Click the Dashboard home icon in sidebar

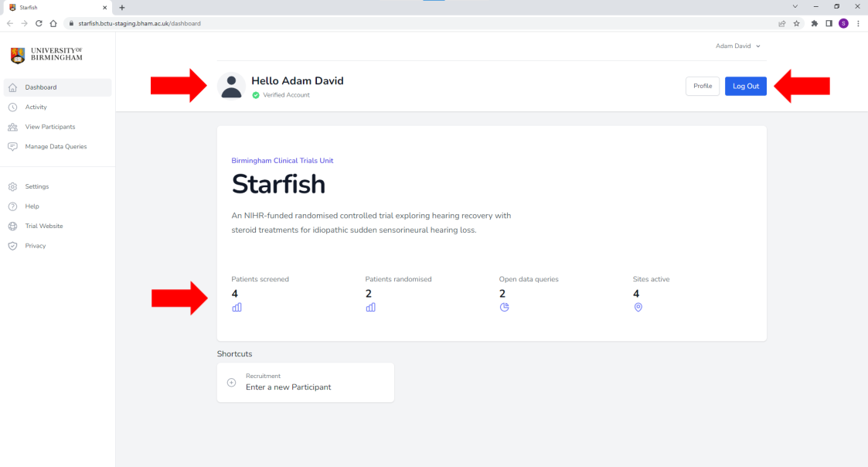pyautogui.click(x=12, y=87)
